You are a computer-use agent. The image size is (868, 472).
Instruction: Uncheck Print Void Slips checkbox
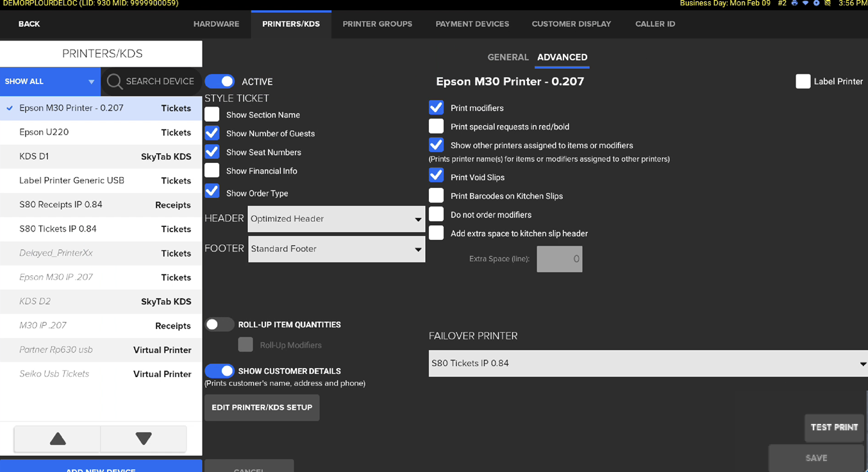436,175
